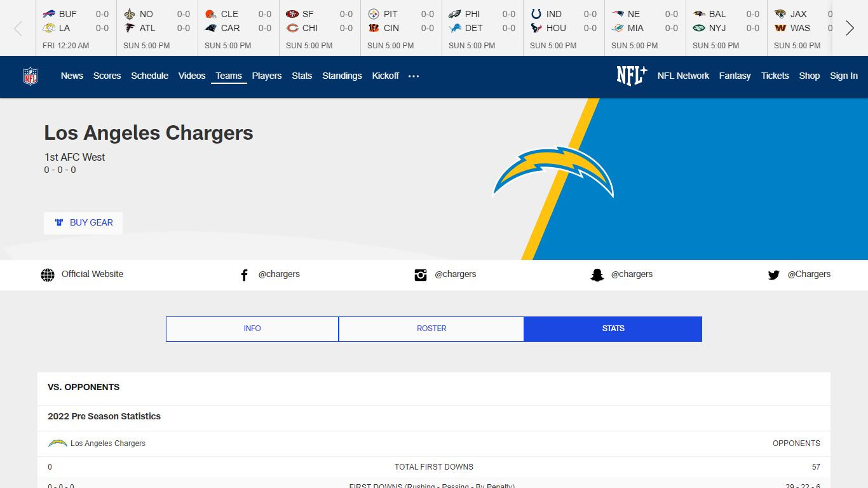Viewport: 868px width, 488px height.
Task: Click the Jacksonville Jaguars logo
Action: click(x=780, y=14)
